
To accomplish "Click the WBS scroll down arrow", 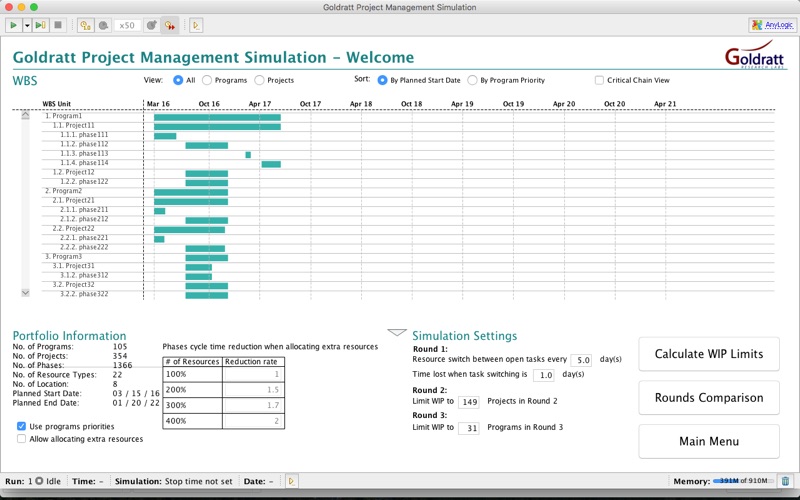I will click(x=25, y=293).
